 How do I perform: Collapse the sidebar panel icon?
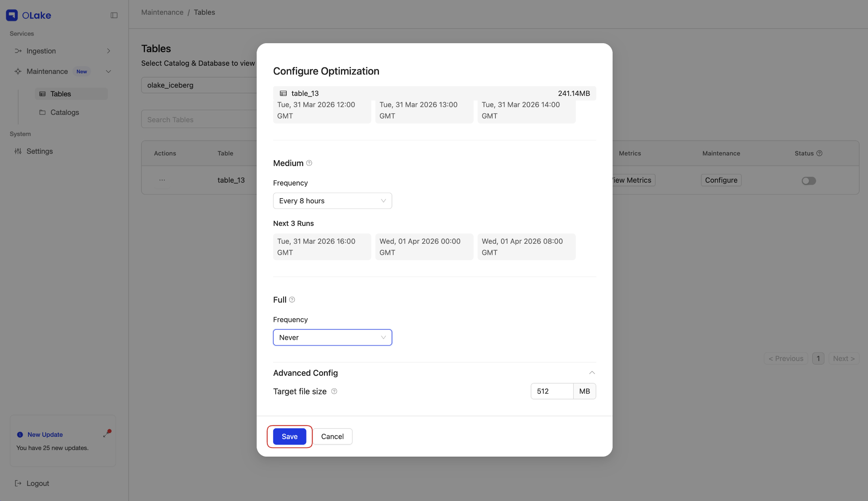point(114,15)
